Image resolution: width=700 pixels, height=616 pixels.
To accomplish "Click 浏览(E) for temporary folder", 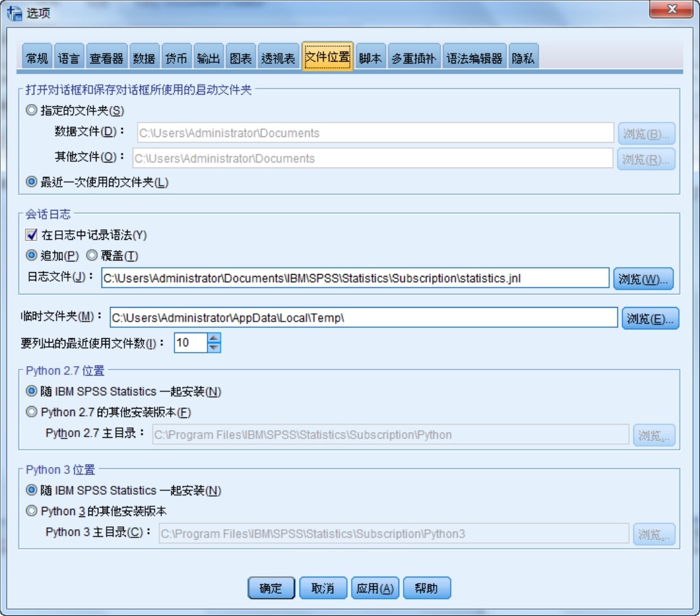I will pos(650,318).
